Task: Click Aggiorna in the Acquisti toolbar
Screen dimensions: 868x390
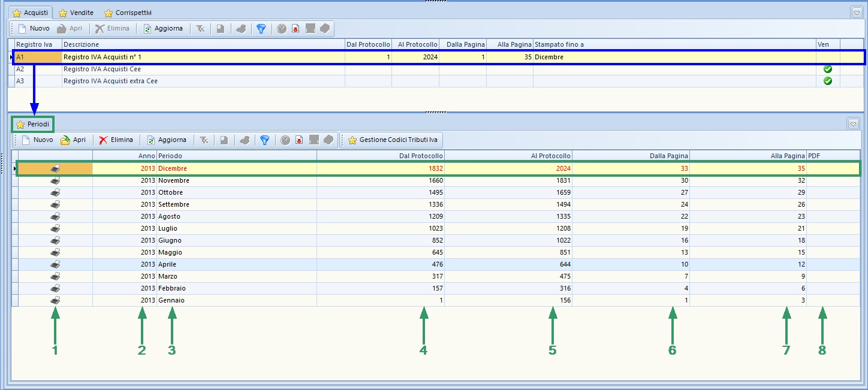Action: click(x=162, y=29)
